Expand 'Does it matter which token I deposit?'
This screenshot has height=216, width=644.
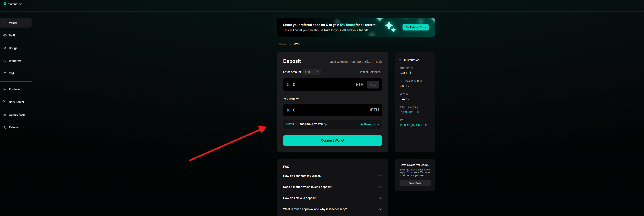(332, 187)
